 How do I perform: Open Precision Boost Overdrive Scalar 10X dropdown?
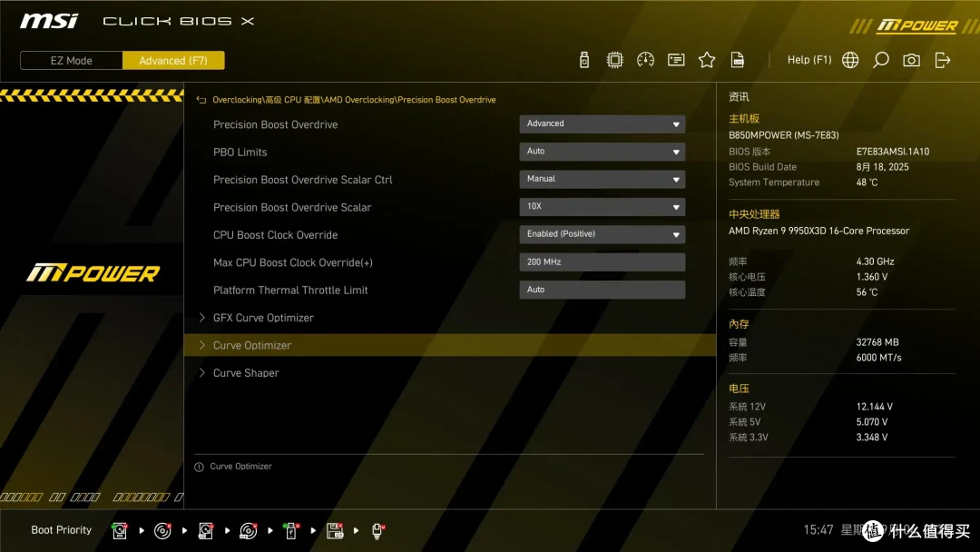click(602, 206)
